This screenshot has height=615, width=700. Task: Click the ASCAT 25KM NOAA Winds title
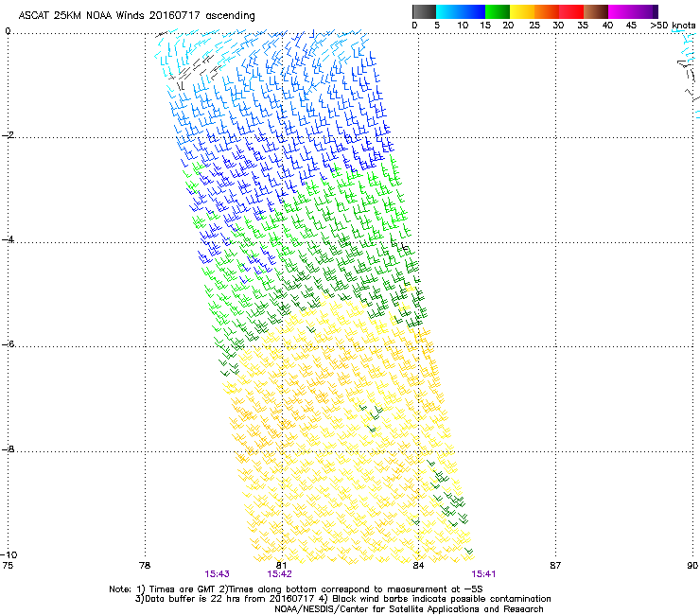pyautogui.click(x=136, y=16)
